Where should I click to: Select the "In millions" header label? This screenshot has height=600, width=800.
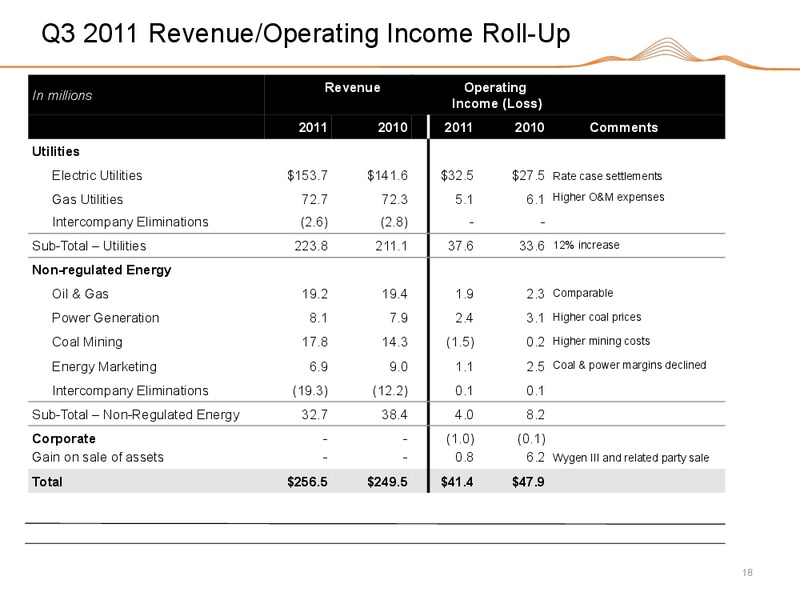coord(62,95)
